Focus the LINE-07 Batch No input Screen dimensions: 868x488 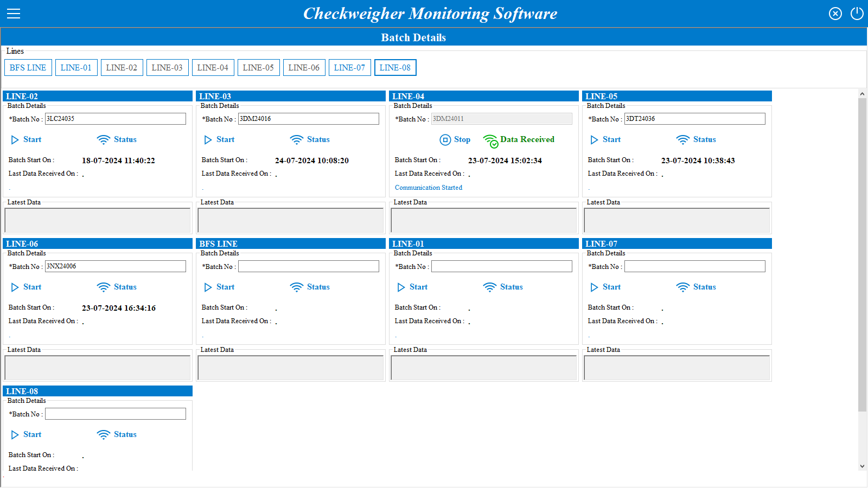coord(694,266)
